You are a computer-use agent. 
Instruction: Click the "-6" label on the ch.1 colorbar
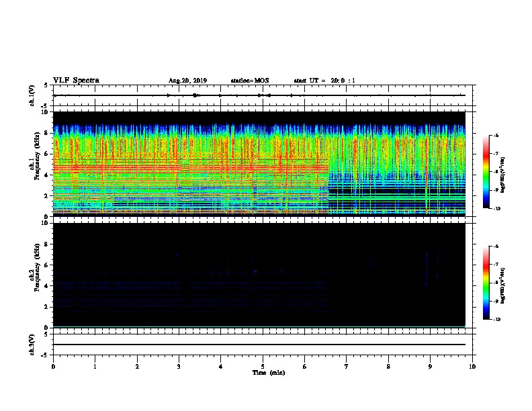pos(495,135)
